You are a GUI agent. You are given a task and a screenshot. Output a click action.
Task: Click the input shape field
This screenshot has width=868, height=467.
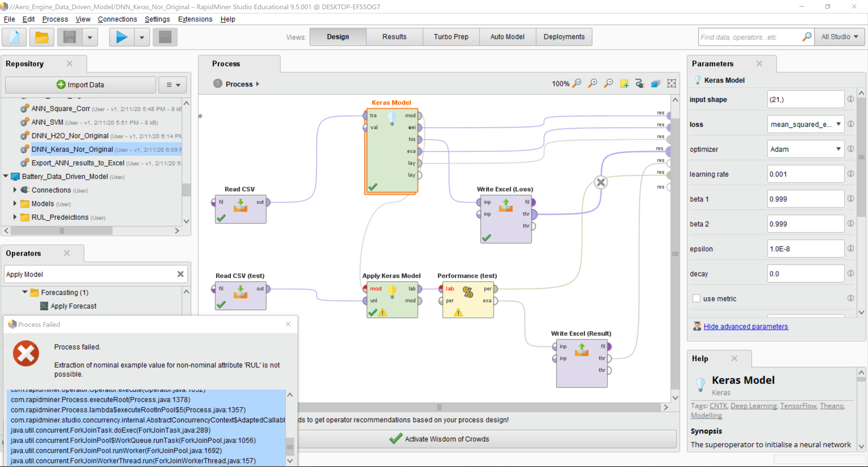click(x=806, y=99)
